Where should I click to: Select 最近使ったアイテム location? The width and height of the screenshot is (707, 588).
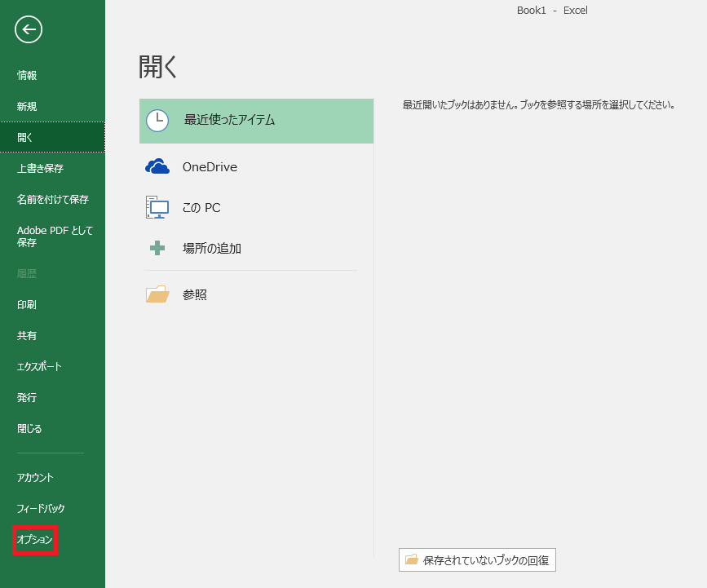pyautogui.click(x=257, y=121)
